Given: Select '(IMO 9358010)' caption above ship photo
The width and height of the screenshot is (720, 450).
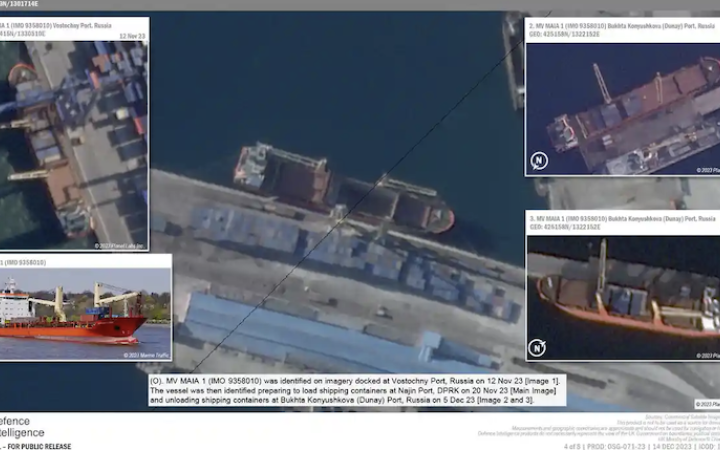Looking at the screenshot, I should pyautogui.click(x=27, y=263).
